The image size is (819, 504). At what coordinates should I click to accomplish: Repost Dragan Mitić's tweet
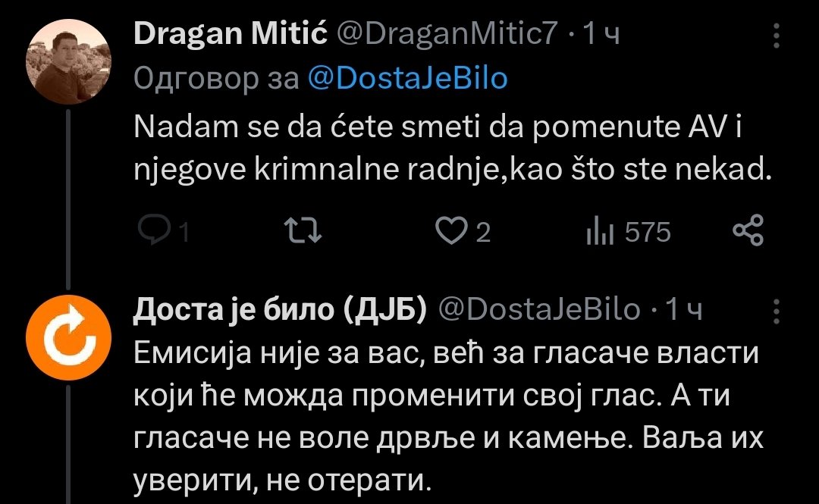point(303,232)
